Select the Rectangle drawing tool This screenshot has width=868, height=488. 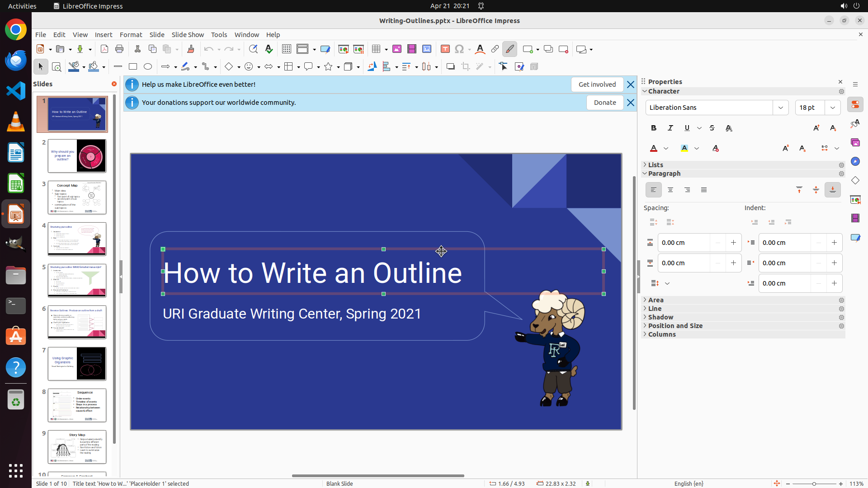[x=133, y=67]
